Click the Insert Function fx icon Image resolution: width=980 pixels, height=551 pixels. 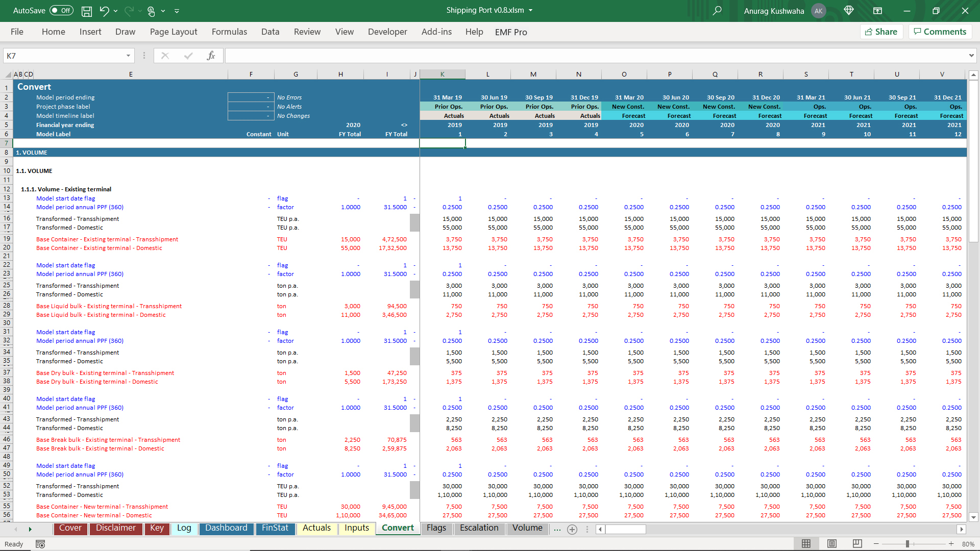[211, 56]
